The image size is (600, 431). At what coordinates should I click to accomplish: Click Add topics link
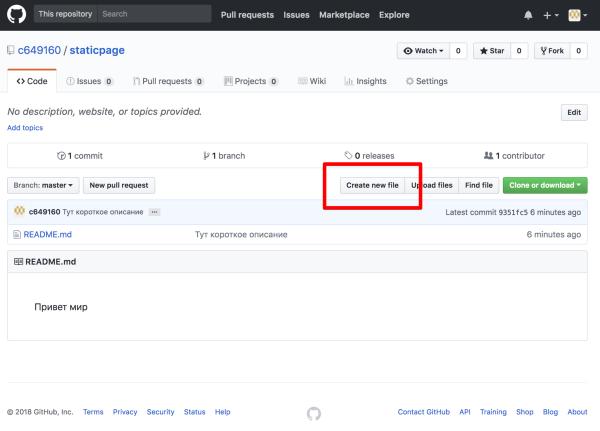pyautogui.click(x=25, y=127)
